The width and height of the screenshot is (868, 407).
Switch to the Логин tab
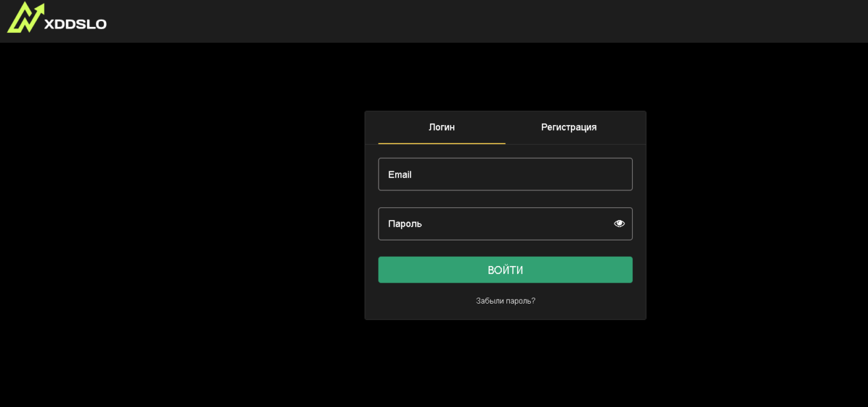tap(441, 127)
